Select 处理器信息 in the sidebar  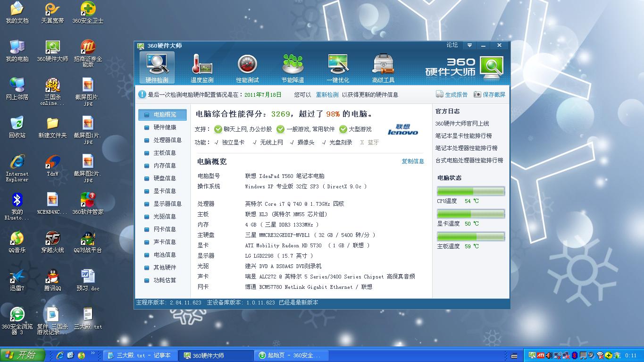[162, 140]
